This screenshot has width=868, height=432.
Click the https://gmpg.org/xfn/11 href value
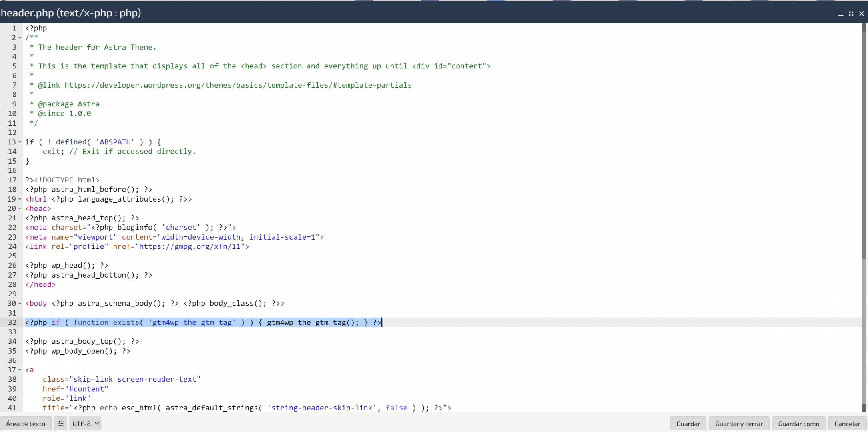pyautogui.click(x=190, y=247)
